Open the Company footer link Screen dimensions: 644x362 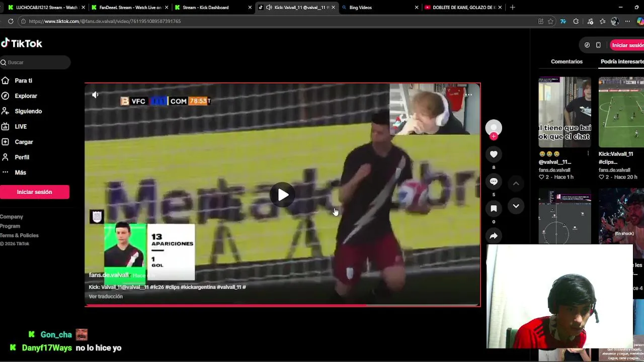pos(12,217)
